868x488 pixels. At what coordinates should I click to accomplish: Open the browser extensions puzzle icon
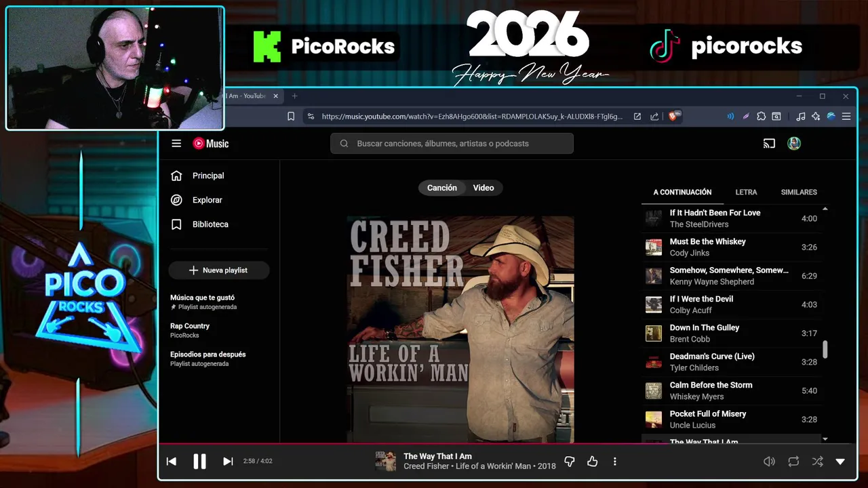pyautogui.click(x=761, y=117)
